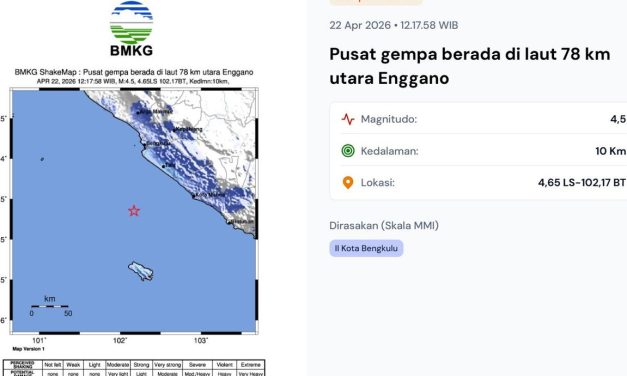Click the Dirasakan (Skala MMI) label
The height and width of the screenshot is (376, 627).
pos(384,226)
